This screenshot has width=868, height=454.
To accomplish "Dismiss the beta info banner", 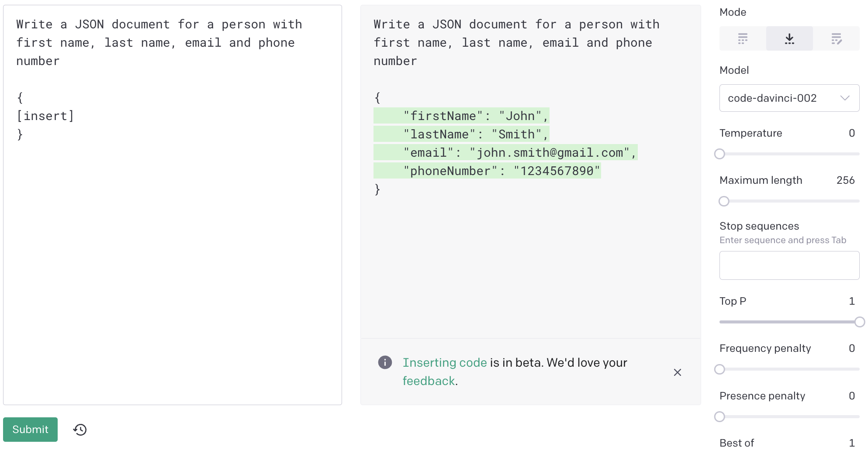I will click(678, 372).
